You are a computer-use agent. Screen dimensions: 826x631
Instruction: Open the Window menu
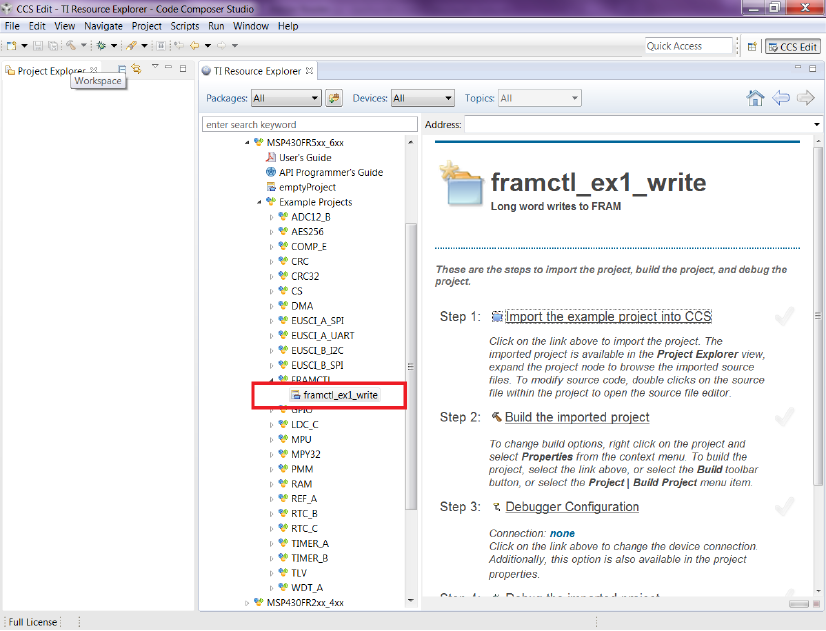(251, 26)
